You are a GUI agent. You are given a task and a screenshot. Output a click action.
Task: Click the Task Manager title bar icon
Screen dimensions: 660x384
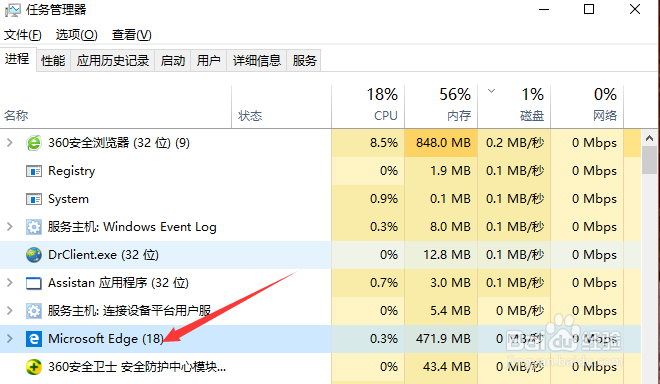point(12,10)
